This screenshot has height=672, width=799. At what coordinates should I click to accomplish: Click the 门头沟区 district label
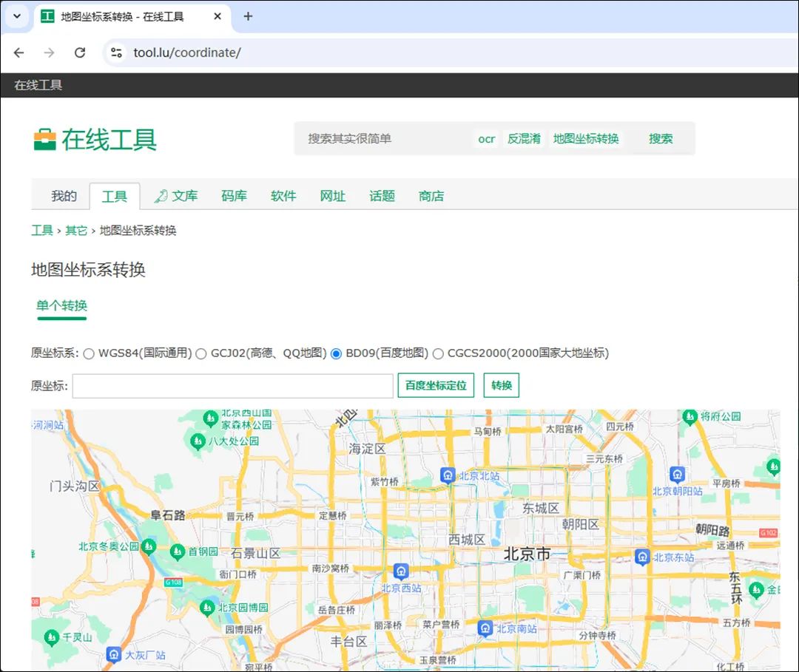(x=75, y=486)
